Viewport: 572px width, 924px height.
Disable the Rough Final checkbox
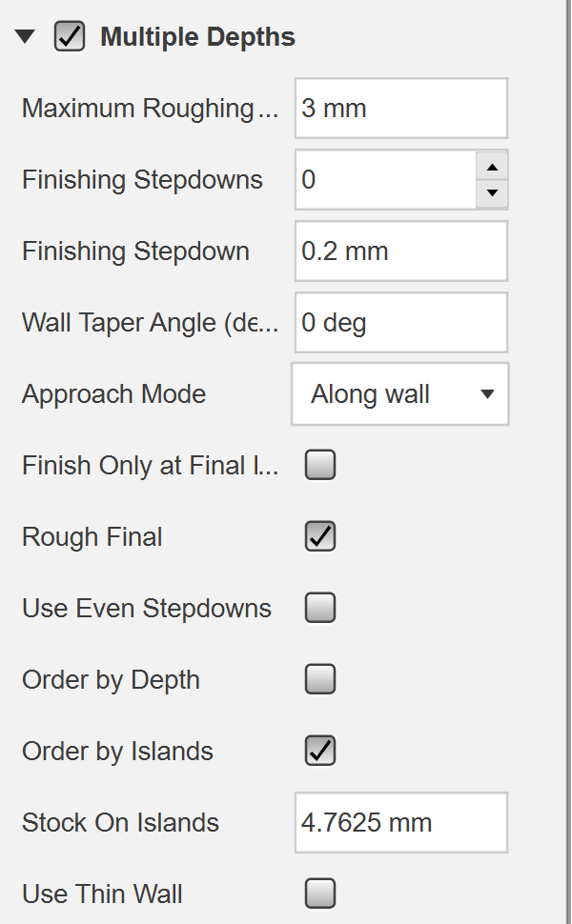320,537
